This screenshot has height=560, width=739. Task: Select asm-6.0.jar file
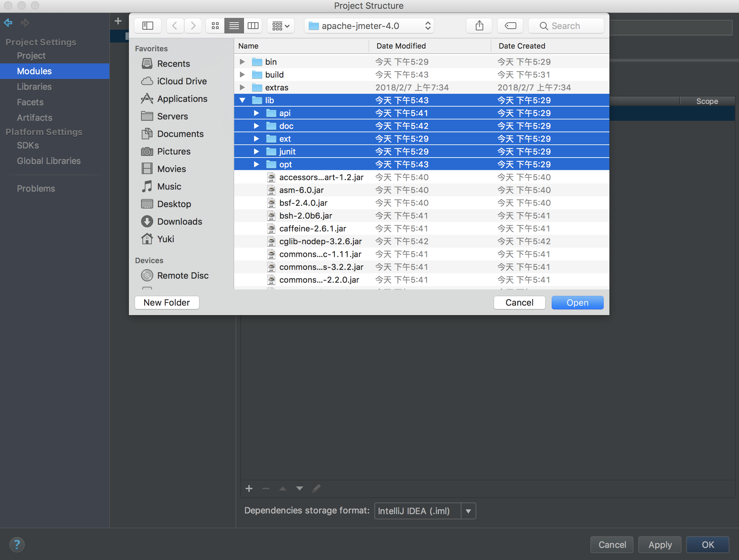click(421, 190)
